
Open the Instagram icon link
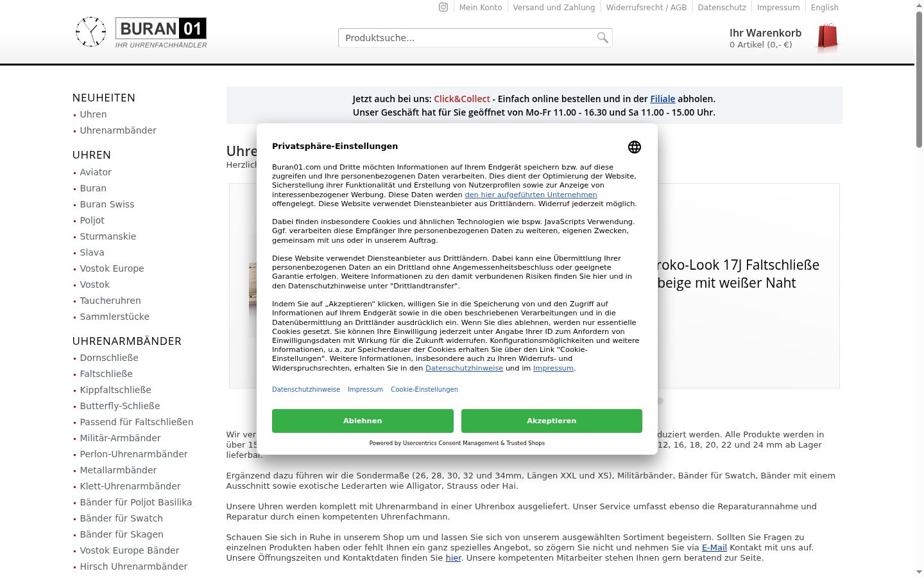click(x=443, y=7)
